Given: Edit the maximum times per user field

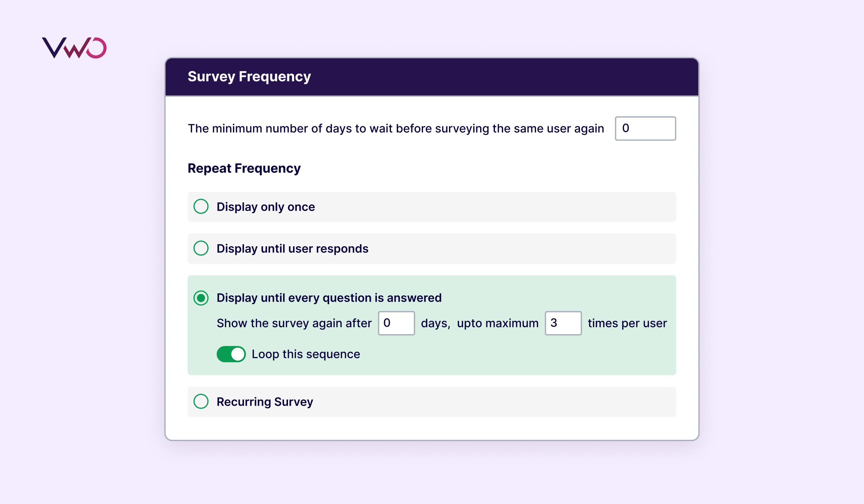Looking at the screenshot, I should [x=563, y=323].
